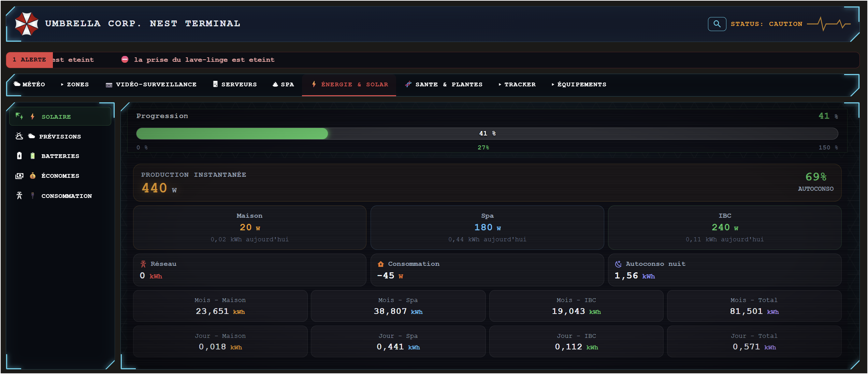Open the Maison 20 W card
The image size is (868, 374).
[249, 227]
